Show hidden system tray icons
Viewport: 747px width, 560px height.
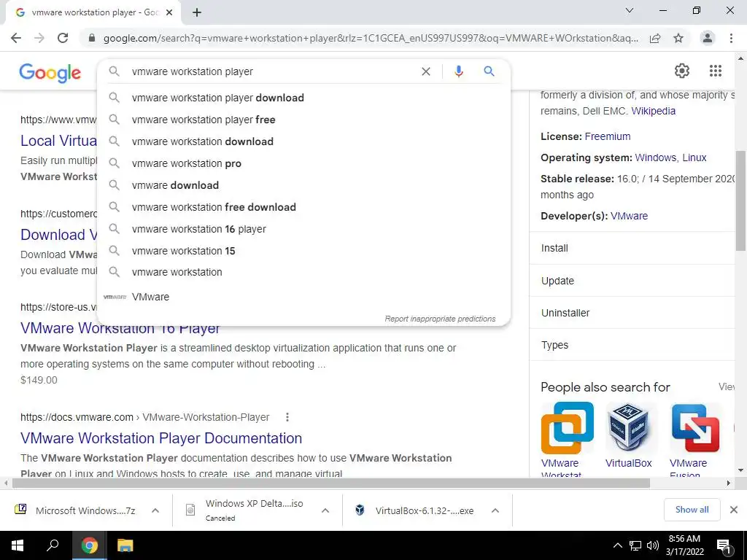617,545
